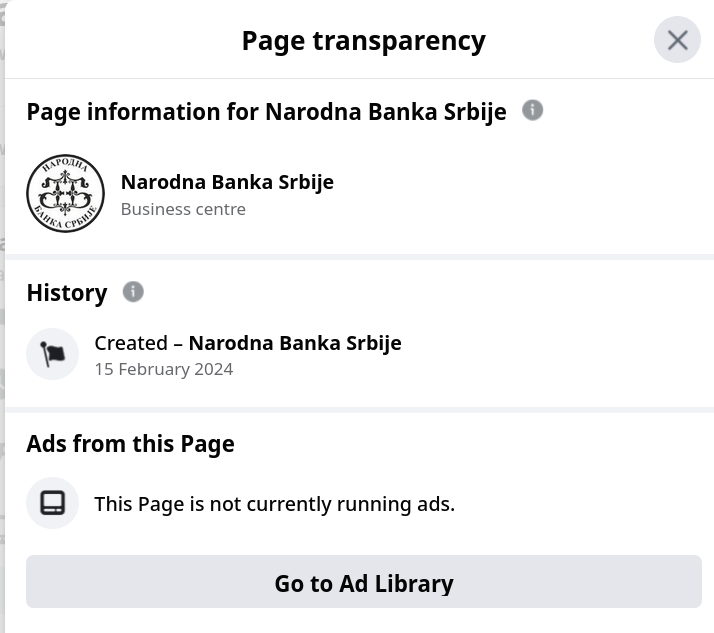Screen dimensions: 714x633
Task: Click the History section heading
Action: click(67, 292)
